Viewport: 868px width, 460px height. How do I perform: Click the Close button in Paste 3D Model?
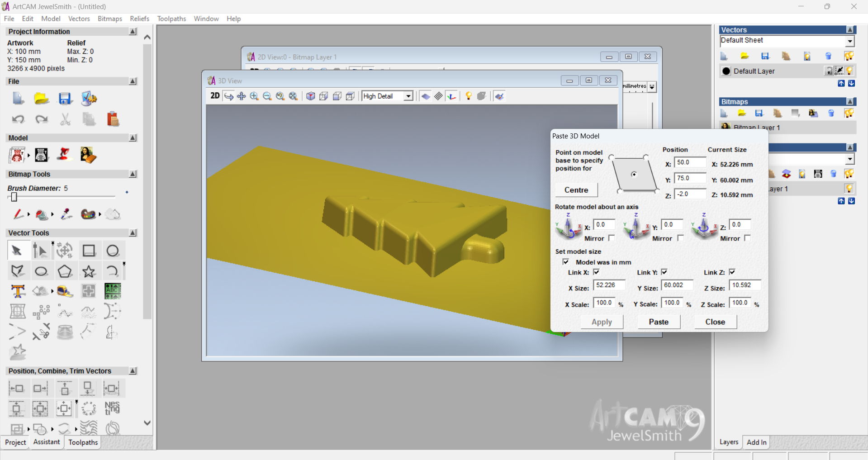click(715, 322)
